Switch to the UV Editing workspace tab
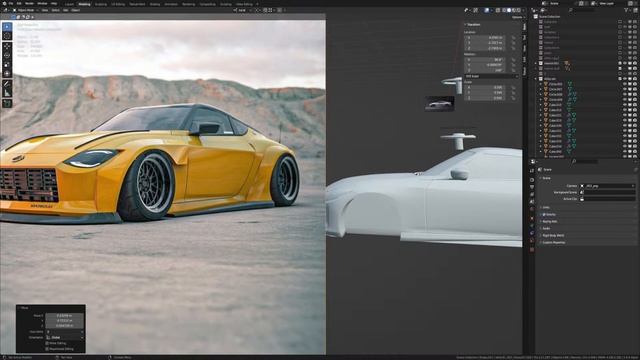 point(118,4)
